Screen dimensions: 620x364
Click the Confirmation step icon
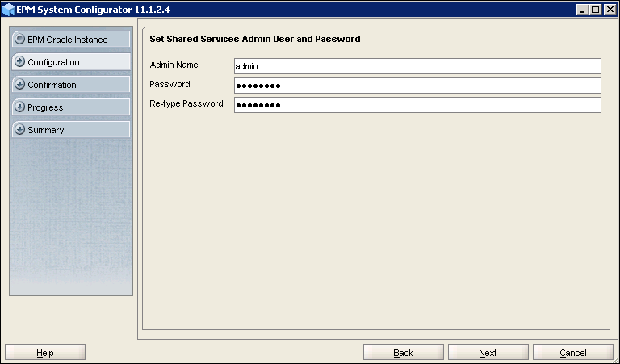click(20, 85)
